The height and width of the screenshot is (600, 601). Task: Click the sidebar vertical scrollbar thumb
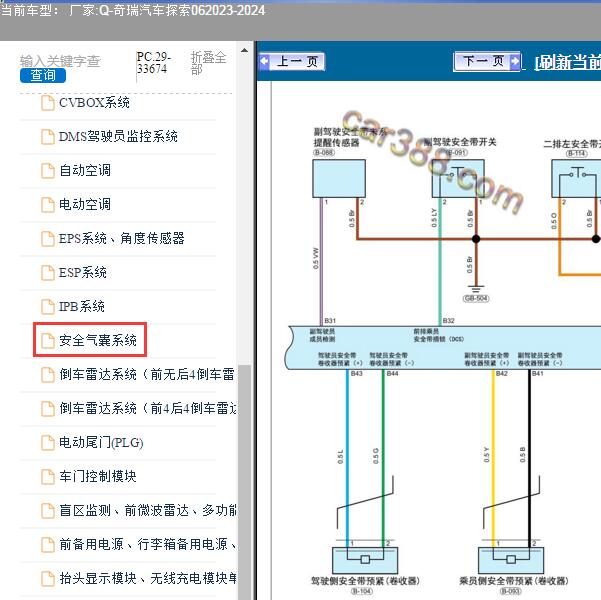pos(244,481)
